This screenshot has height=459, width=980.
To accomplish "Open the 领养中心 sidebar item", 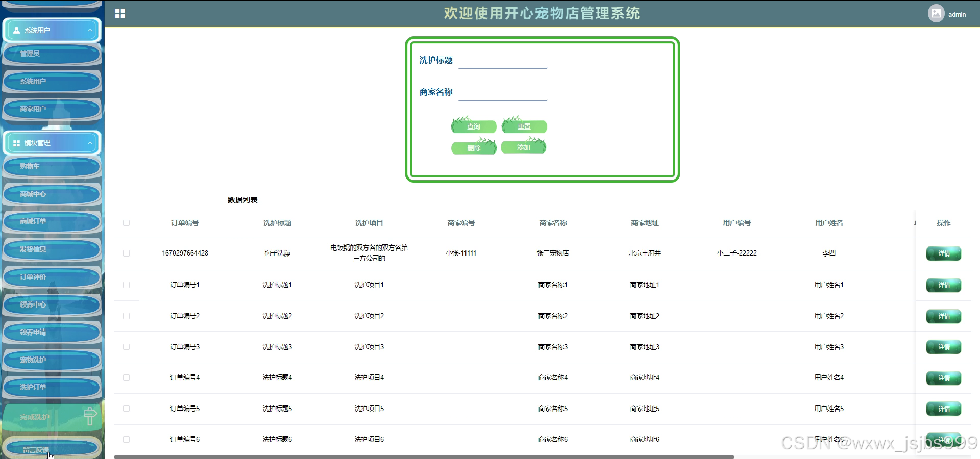I will pos(52,304).
